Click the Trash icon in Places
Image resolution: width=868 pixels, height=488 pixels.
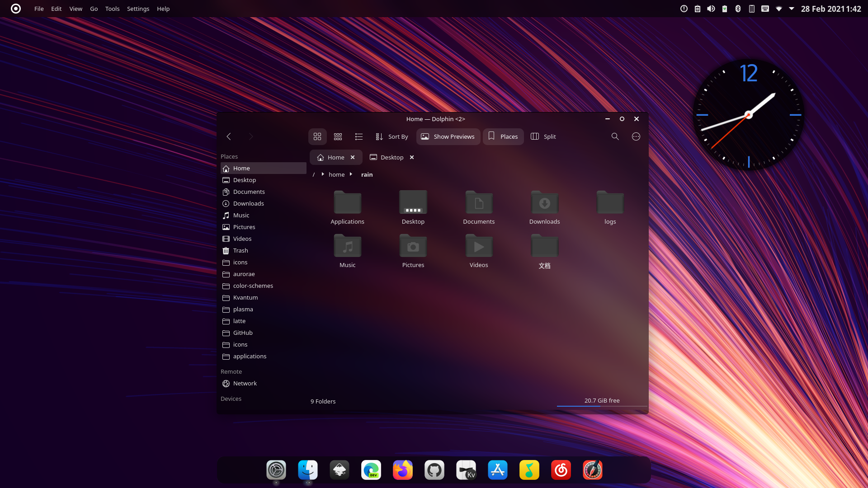[226, 251]
